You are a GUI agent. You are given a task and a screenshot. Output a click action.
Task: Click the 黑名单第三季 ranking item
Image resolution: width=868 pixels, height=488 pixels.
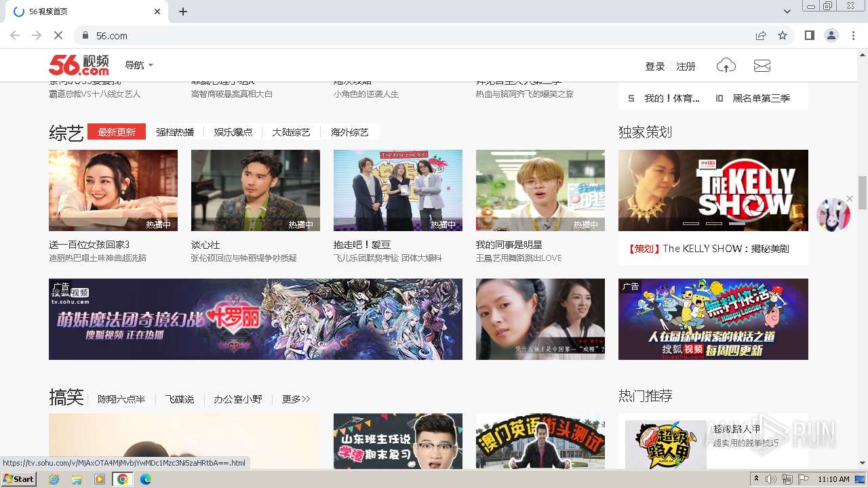tap(762, 98)
